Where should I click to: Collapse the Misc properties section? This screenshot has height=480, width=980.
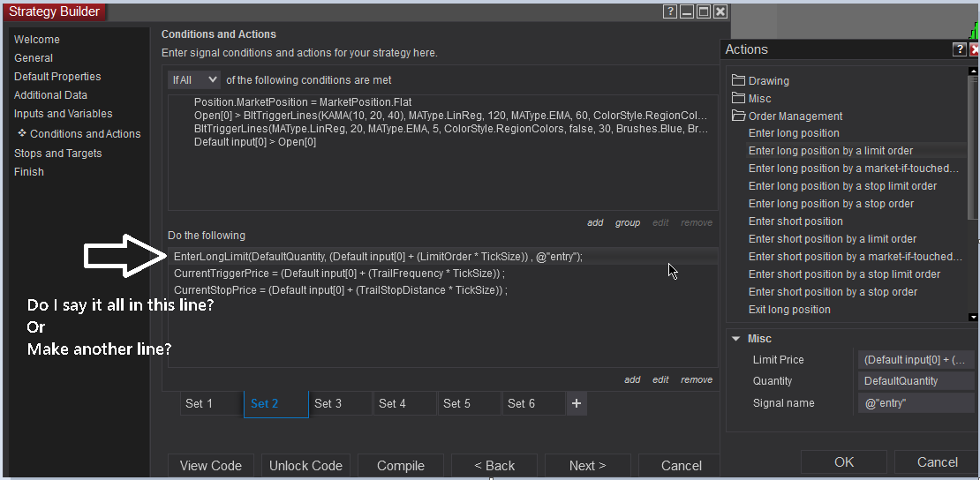[x=735, y=339]
